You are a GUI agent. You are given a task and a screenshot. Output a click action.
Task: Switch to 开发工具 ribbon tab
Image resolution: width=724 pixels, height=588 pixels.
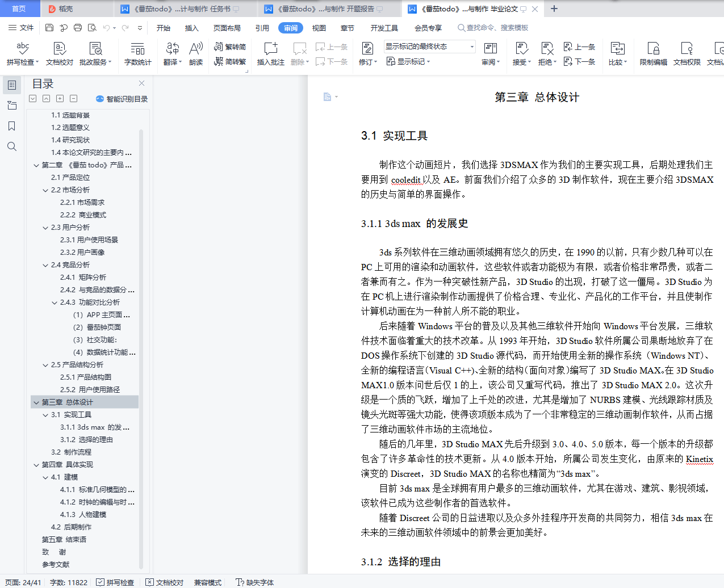click(x=384, y=28)
